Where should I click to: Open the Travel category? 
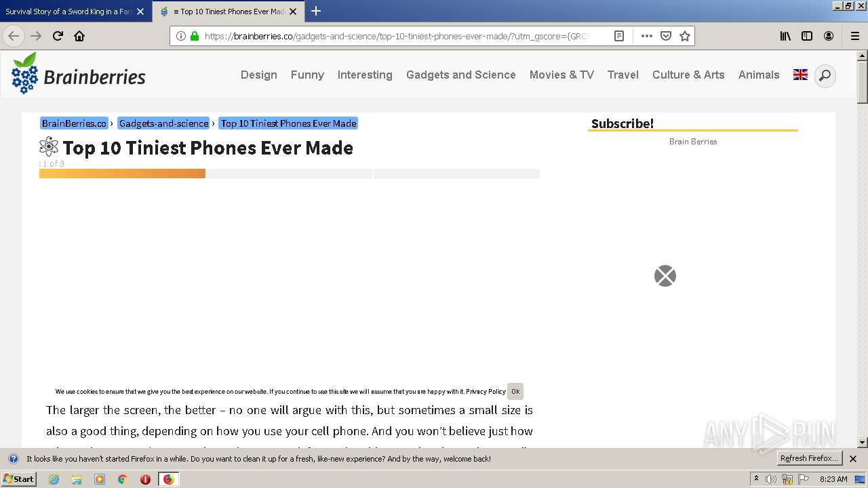(623, 75)
